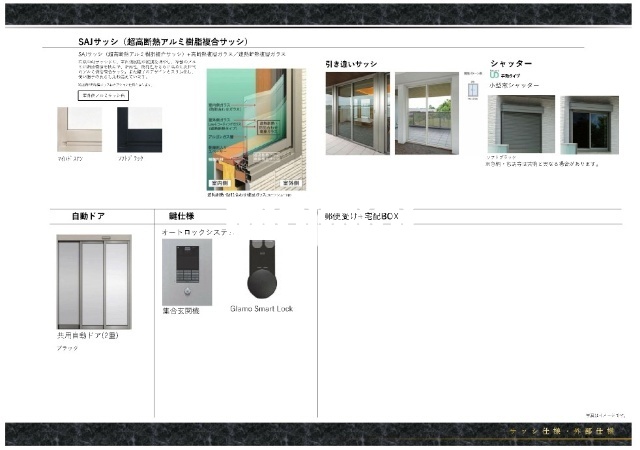Viewport: 640px width, 450px height.
Task: Open the half-open shutter window photo
Action: (x=589, y=123)
